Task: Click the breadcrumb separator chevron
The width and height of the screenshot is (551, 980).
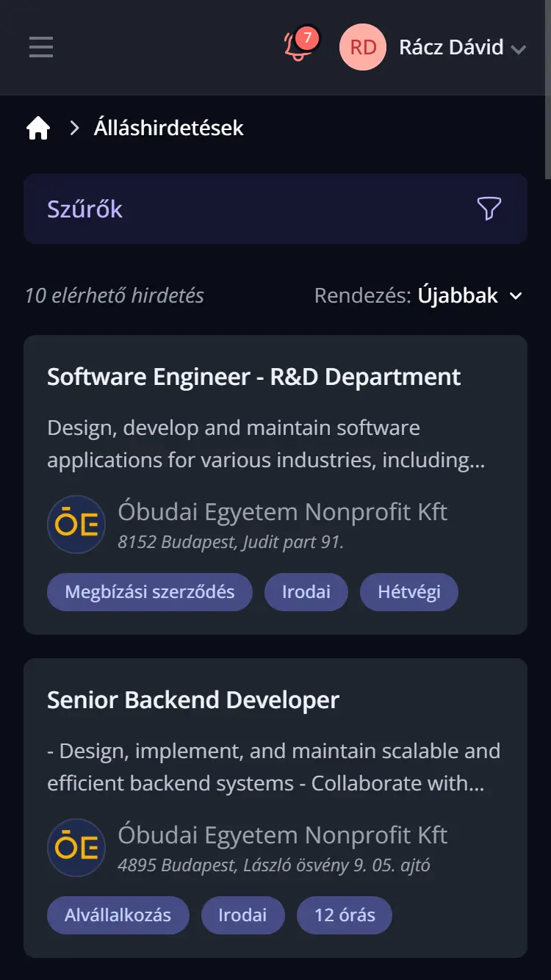Action: (73, 129)
